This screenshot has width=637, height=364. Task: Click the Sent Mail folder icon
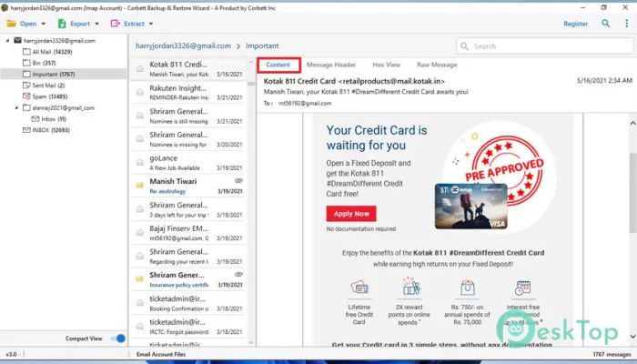[26, 86]
